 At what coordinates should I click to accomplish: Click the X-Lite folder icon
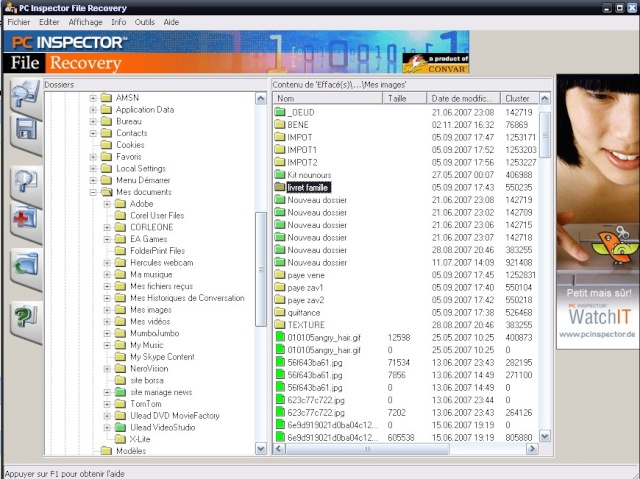click(120, 439)
